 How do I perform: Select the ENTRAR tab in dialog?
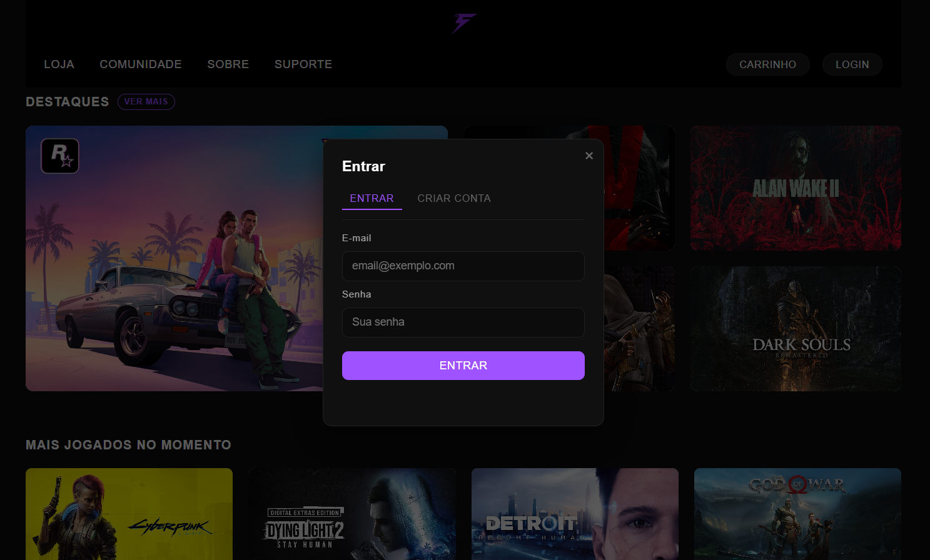click(371, 198)
